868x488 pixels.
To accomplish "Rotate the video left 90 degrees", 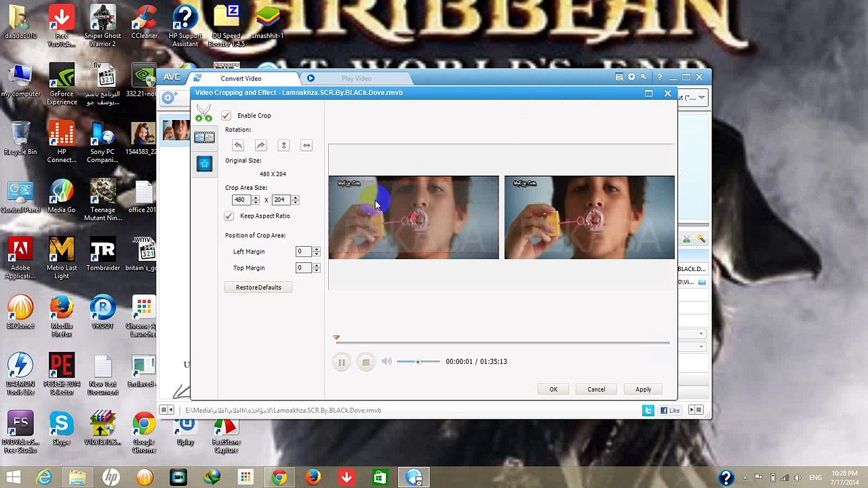I will pyautogui.click(x=238, y=145).
